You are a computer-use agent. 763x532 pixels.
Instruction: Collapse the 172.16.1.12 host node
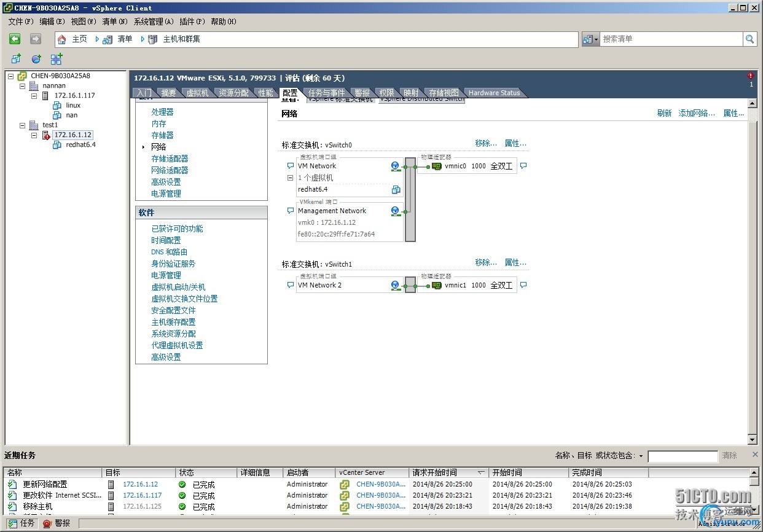click(x=34, y=135)
